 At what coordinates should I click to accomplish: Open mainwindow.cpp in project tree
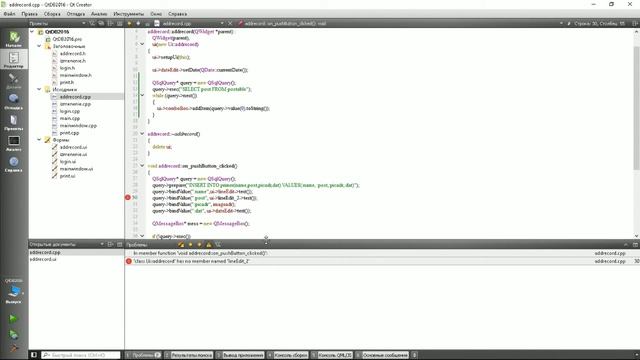pos(78,125)
